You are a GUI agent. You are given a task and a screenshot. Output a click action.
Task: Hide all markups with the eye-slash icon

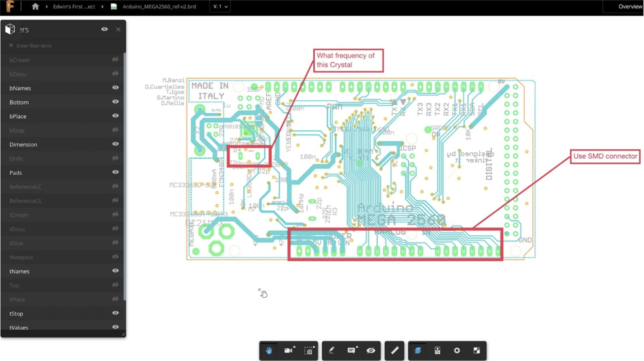tap(370, 350)
